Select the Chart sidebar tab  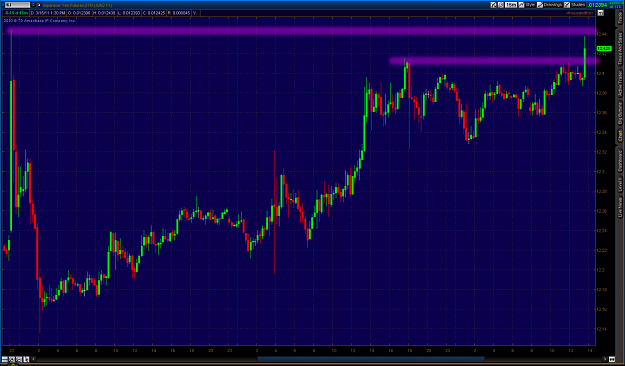tap(620, 136)
